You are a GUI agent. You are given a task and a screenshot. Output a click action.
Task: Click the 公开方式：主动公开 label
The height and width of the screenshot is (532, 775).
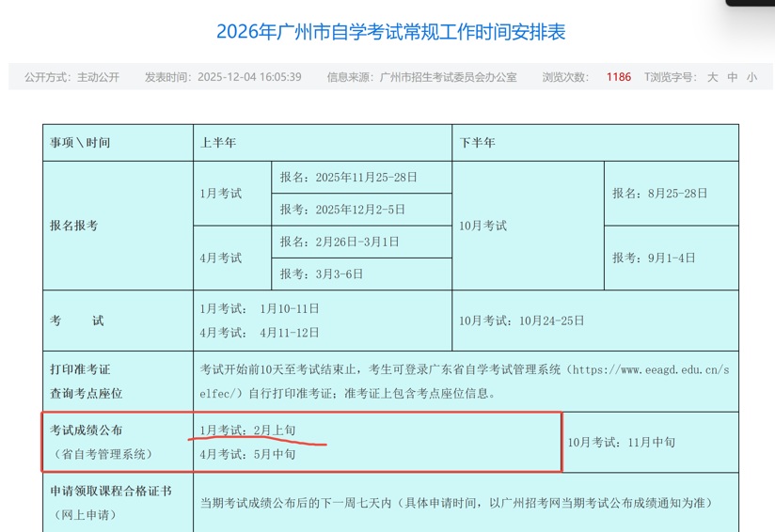(x=72, y=77)
